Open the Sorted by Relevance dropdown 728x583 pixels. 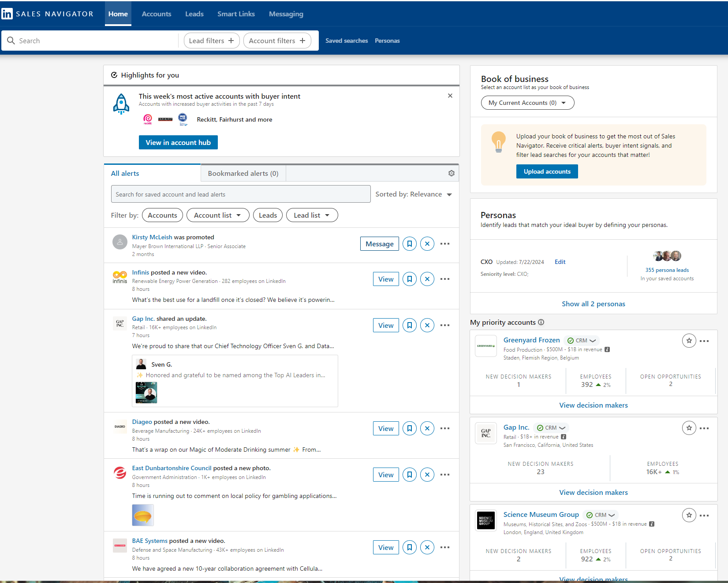[414, 194]
